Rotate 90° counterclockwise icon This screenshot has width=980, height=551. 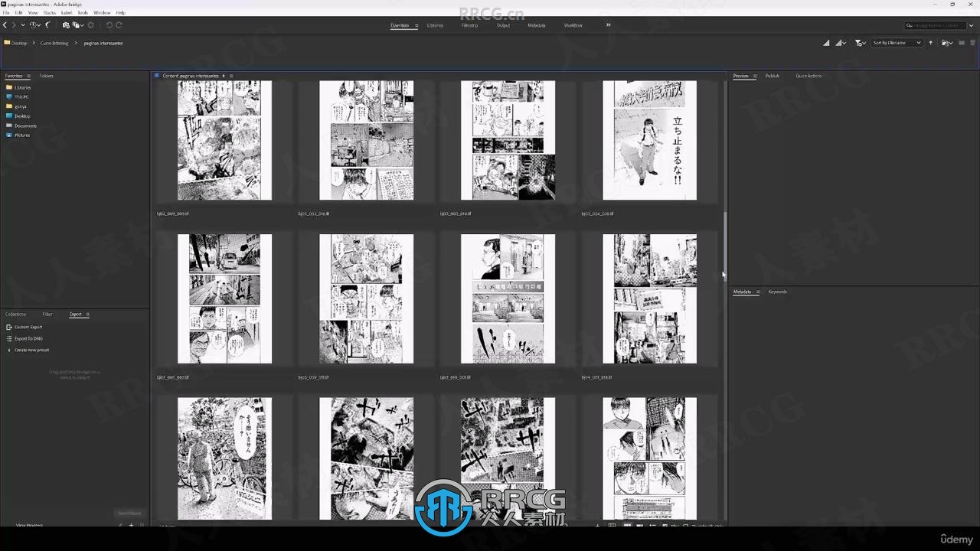[x=109, y=25]
